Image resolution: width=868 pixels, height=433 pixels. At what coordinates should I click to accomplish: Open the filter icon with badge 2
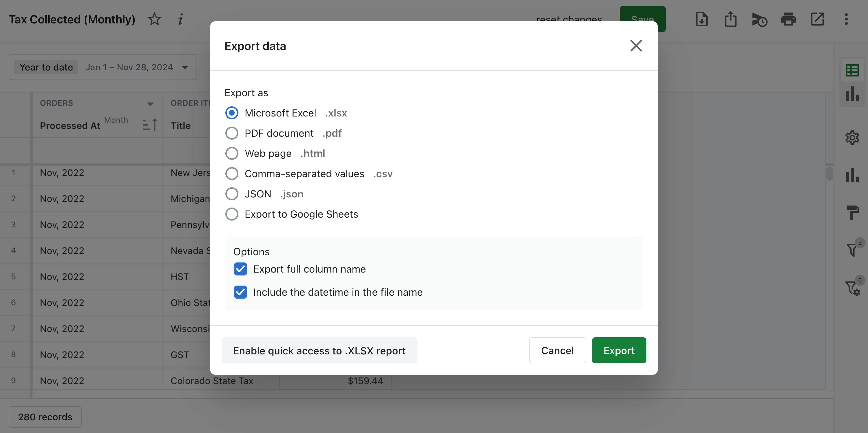[852, 249]
